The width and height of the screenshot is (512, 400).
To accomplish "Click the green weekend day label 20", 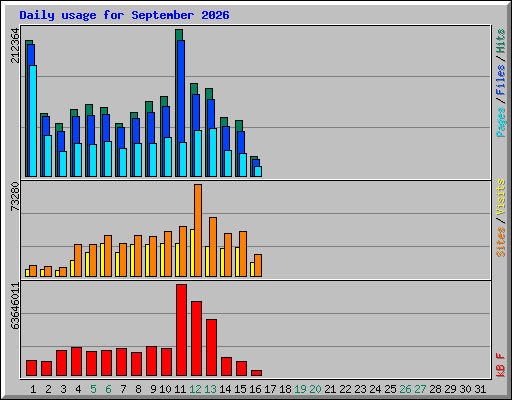I will click(315, 389).
